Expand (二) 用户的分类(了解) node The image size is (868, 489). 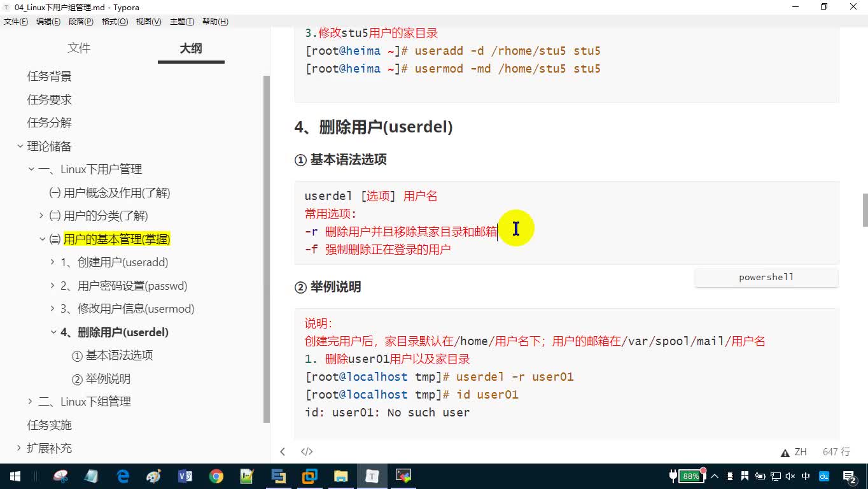pos(42,216)
